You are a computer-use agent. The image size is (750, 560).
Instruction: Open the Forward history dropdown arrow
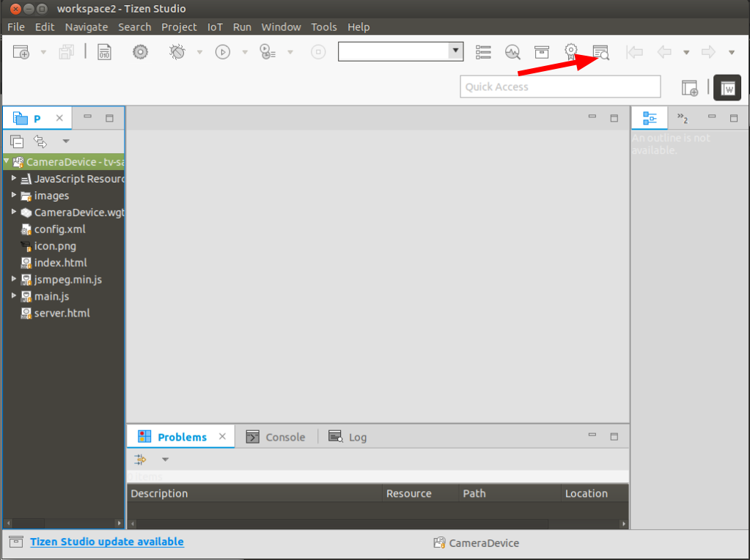tap(732, 52)
